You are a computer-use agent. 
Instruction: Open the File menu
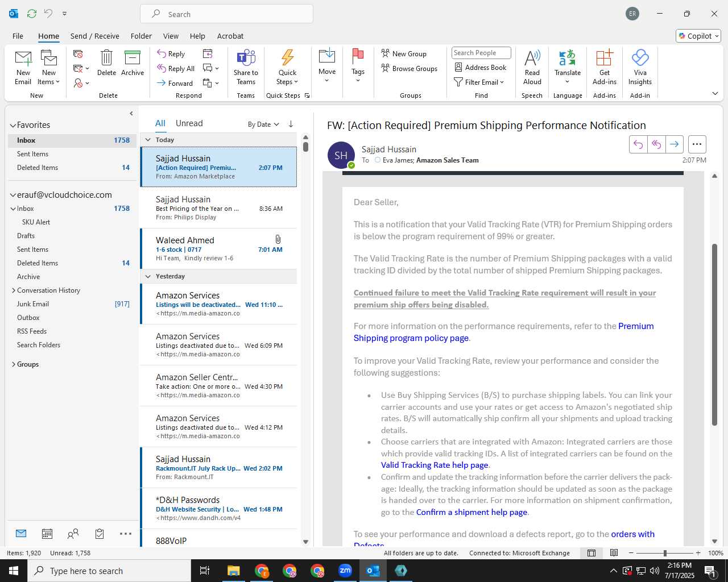point(18,36)
